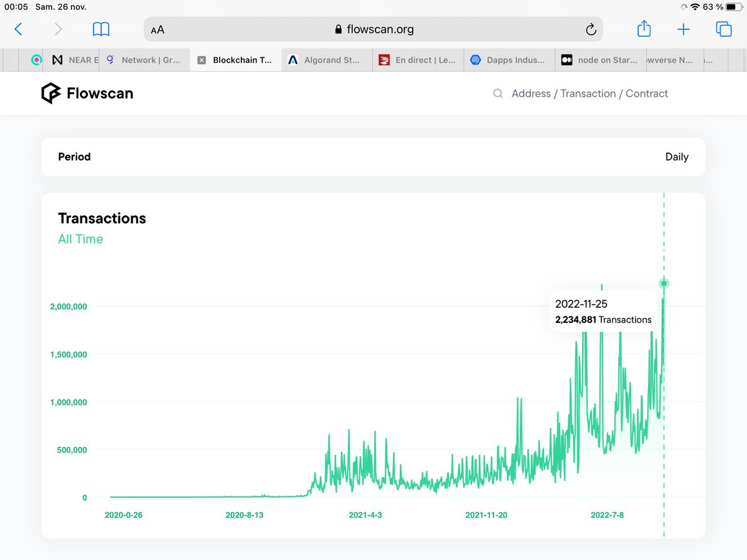Tap the Wi-Fi icon in status bar
This screenshot has height=560, width=747.
coord(695,7)
